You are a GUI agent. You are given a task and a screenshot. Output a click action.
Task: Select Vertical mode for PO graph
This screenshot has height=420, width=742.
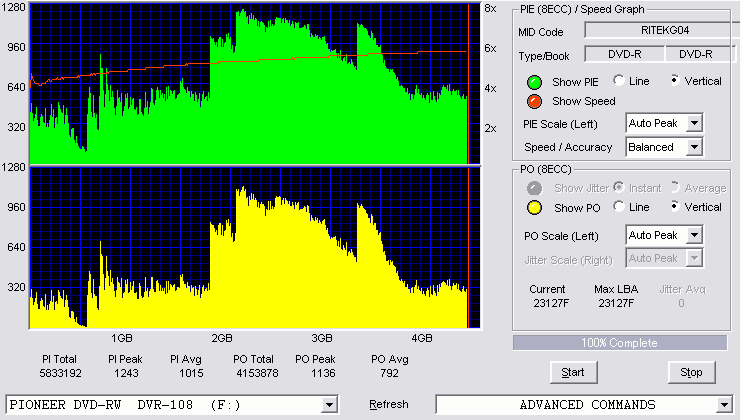[675, 206]
